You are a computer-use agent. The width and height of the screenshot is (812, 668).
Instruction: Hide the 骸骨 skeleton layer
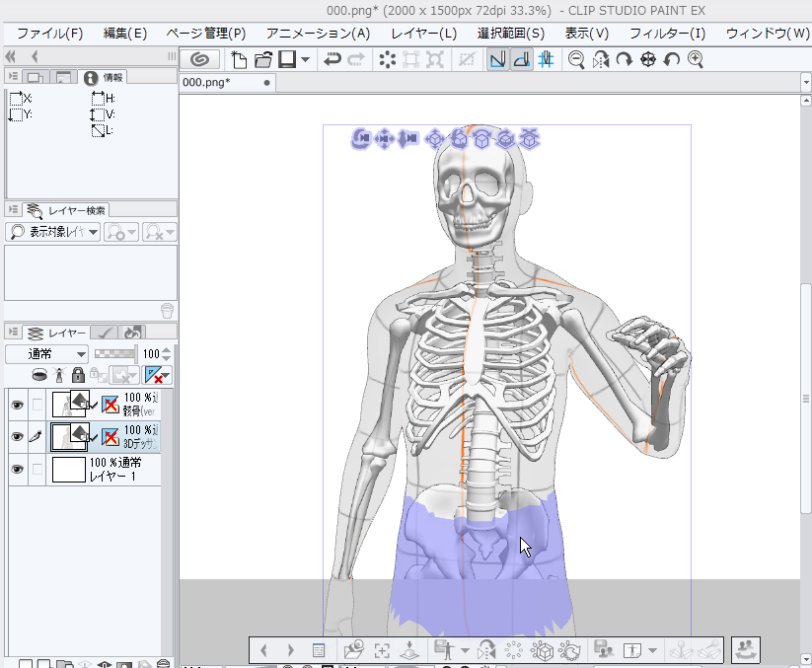[x=17, y=405]
